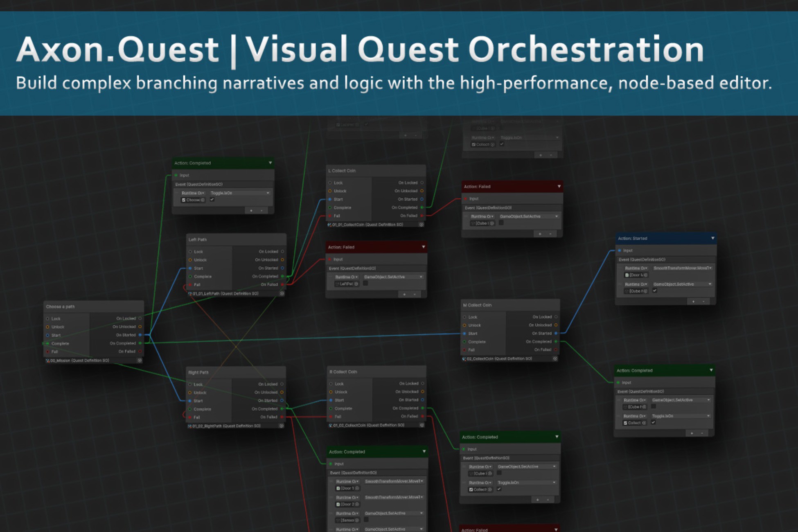This screenshot has height=532, width=798.
Task: Click On Completed output port of Choose a path
Action: tap(140, 343)
